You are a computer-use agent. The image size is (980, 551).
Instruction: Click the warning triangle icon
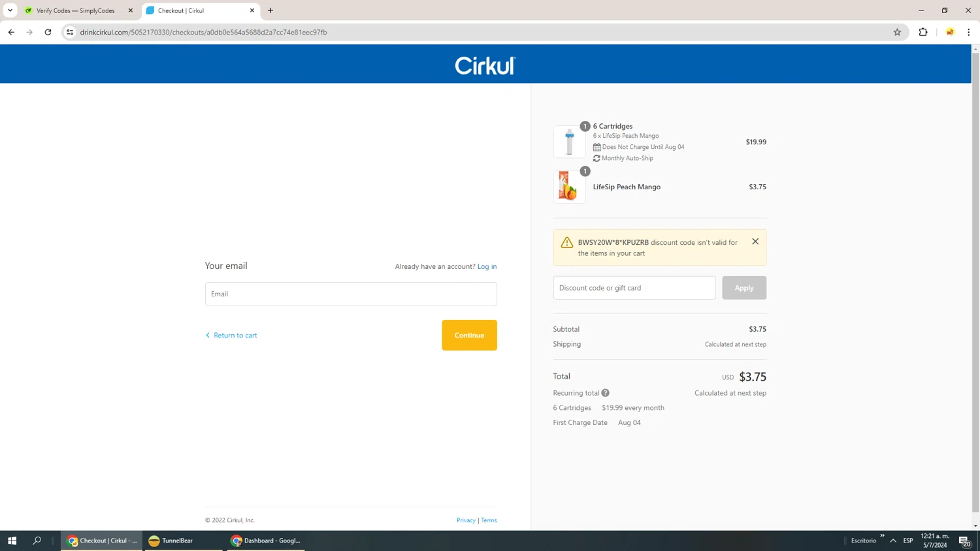(566, 243)
